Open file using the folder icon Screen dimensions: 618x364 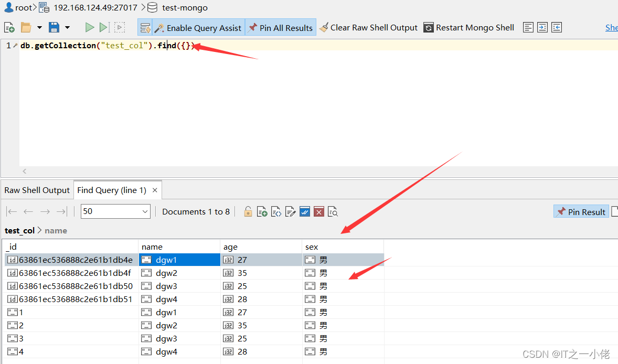26,28
